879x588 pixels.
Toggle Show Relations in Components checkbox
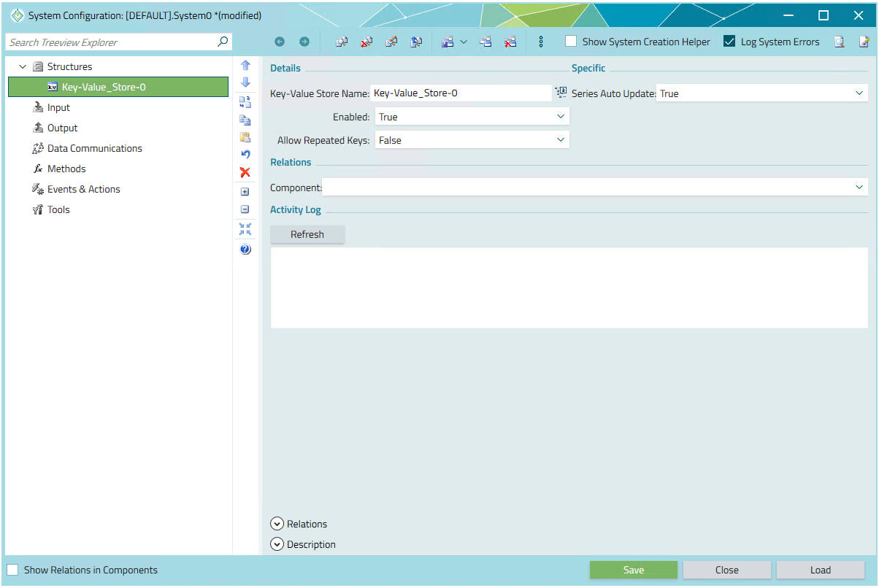[x=13, y=570]
